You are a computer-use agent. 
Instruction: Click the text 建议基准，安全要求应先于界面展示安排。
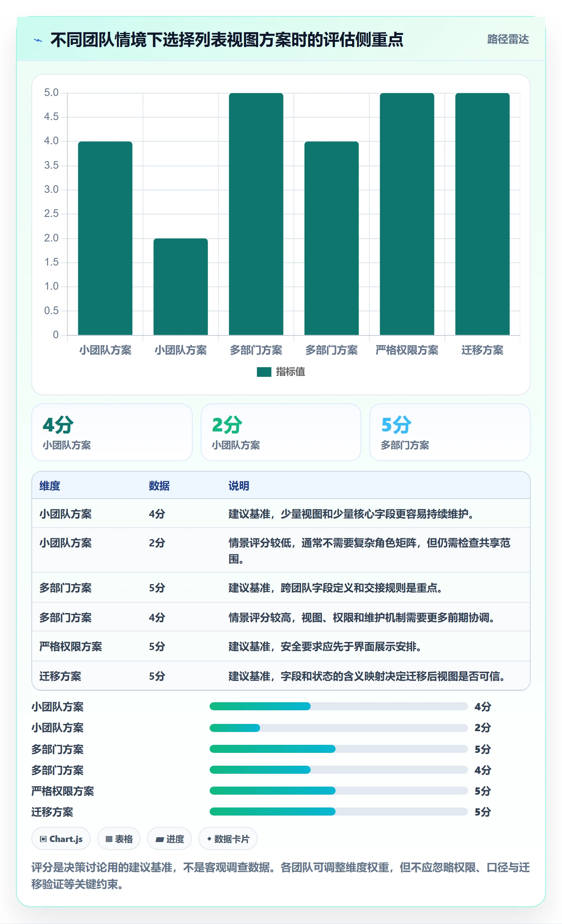point(325,646)
